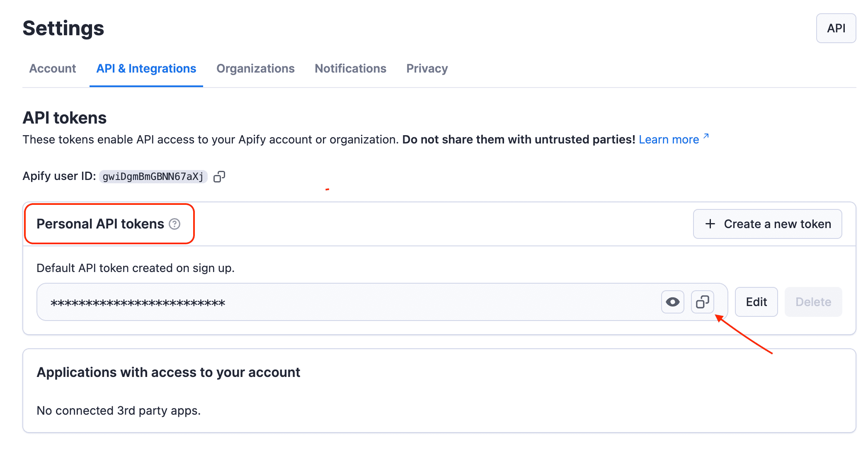Image resolution: width=868 pixels, height=452 pixels.
Task: Open the Personal API tokens help tooltip
Action: pyautogui.click(x=175, y=224)
